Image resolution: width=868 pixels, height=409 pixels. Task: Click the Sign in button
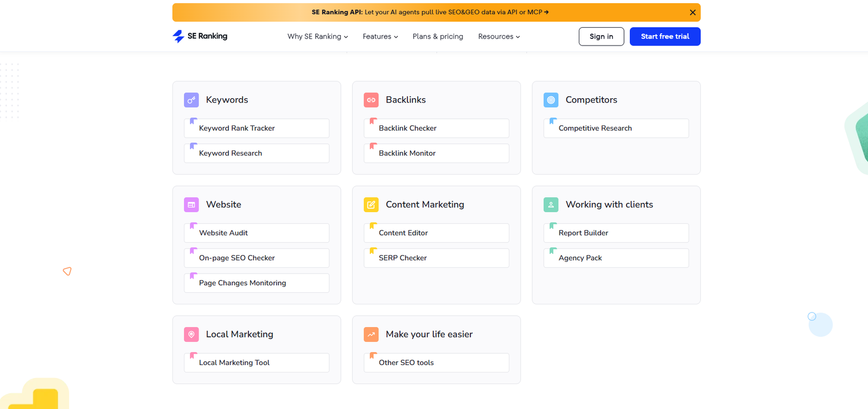[x=601, y=36]
